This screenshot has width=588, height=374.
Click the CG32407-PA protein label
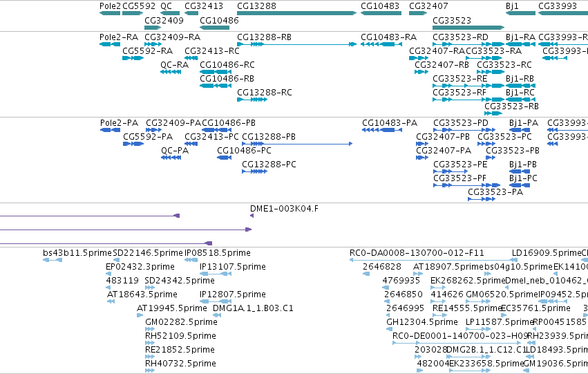pyautogui.click(x=444, y=151)
